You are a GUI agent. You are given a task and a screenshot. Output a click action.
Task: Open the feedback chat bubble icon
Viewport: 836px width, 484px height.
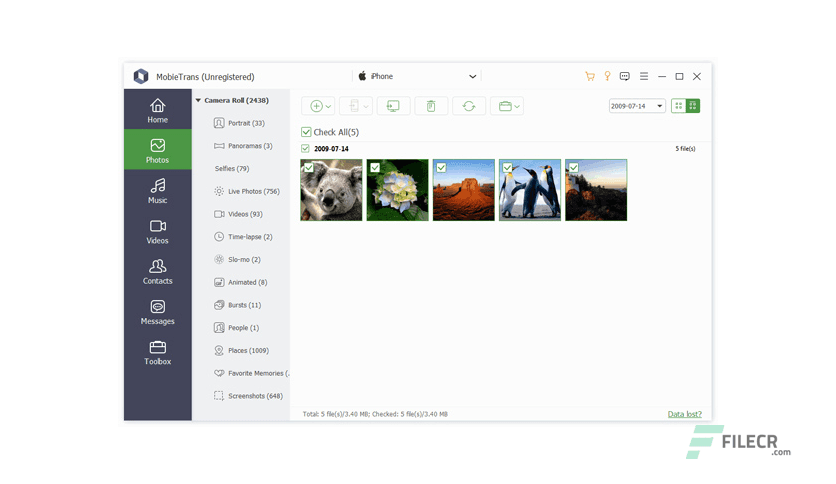(625, 76)
